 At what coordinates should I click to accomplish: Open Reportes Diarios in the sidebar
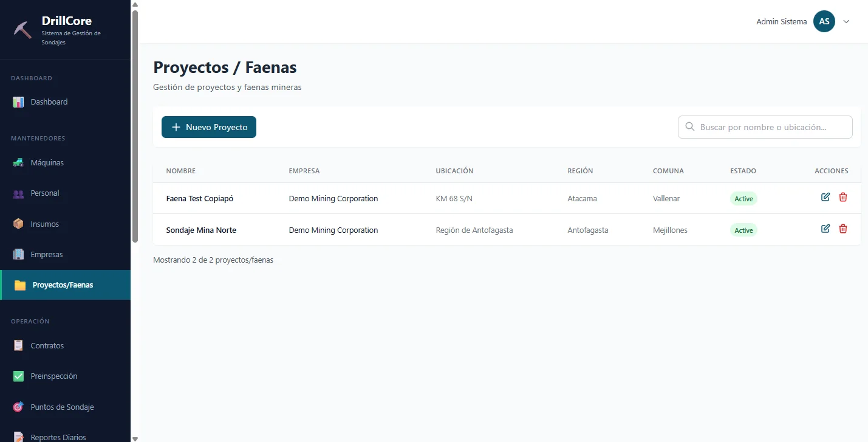click(58, 437)
